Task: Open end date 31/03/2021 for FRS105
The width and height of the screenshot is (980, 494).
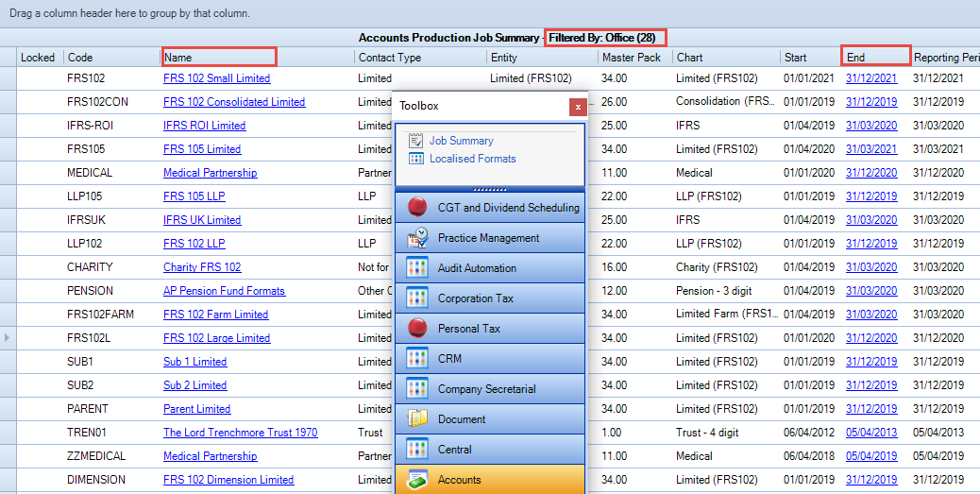Action: point(871,149)
